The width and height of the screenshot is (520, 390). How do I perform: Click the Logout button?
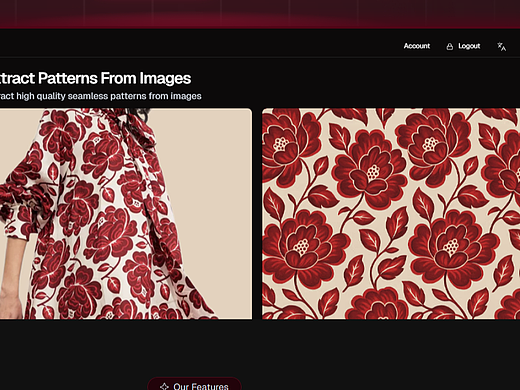[x=463, y=46]
